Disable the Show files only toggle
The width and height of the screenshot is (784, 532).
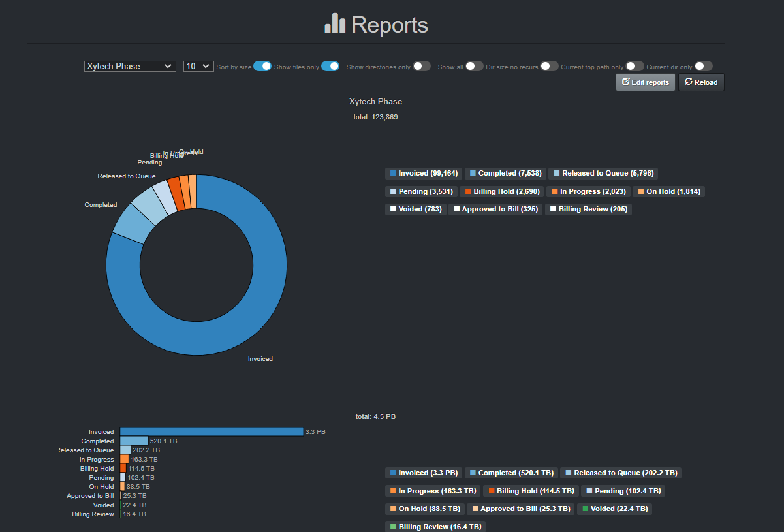pos(330,66)
